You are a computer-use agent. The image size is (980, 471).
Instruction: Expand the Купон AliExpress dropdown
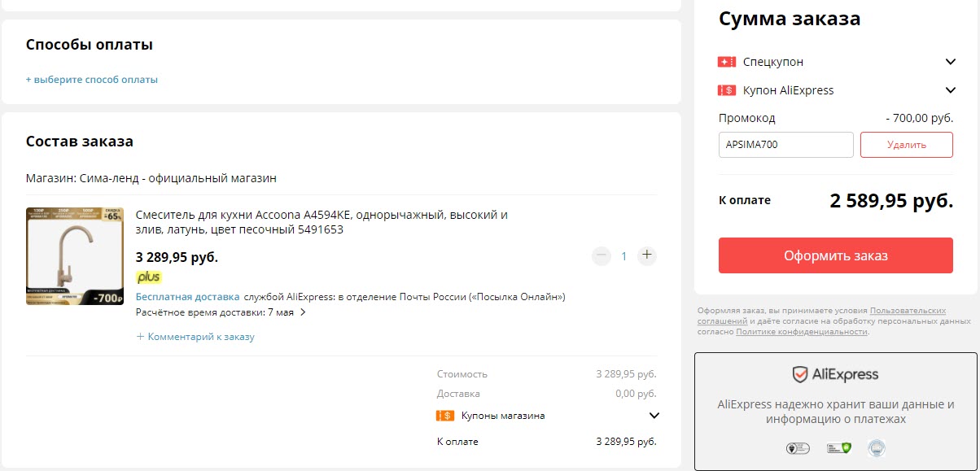[950, 90]
